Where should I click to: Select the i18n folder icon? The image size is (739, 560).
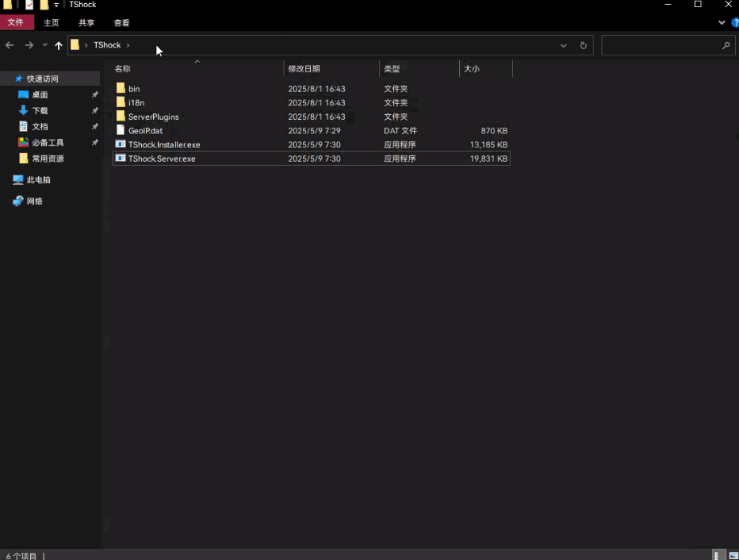(121, 102)
